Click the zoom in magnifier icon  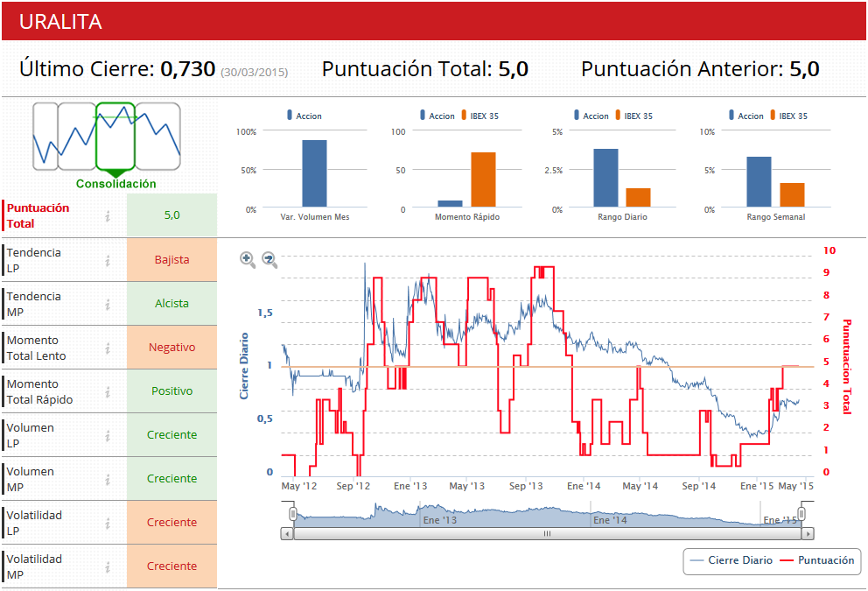tap(248, 259)
